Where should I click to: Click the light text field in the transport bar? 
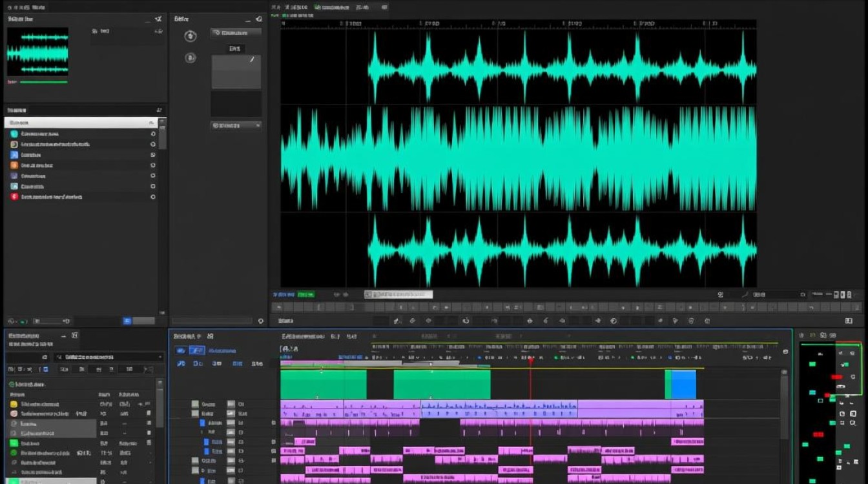tap(398, 294)
